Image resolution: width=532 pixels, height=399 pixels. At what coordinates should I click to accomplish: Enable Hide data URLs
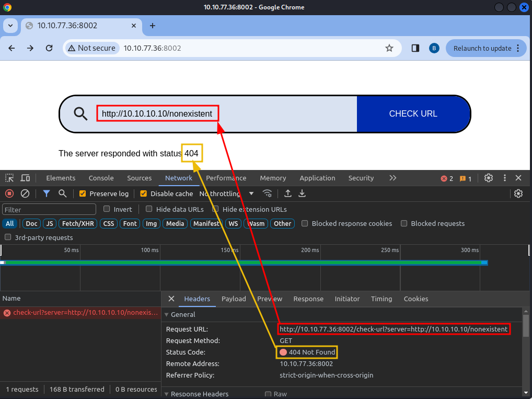[x=149, y=209]
